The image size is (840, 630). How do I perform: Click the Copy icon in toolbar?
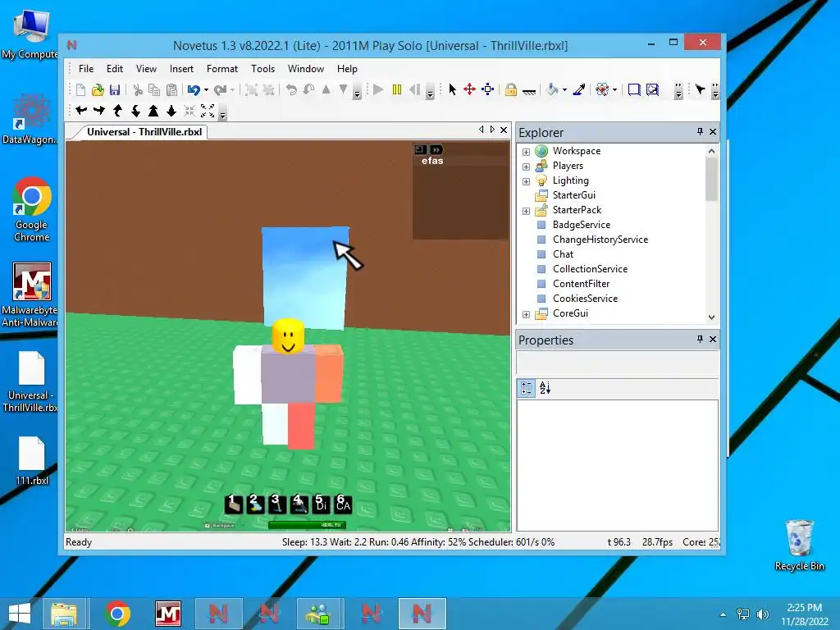coord(154,89)
